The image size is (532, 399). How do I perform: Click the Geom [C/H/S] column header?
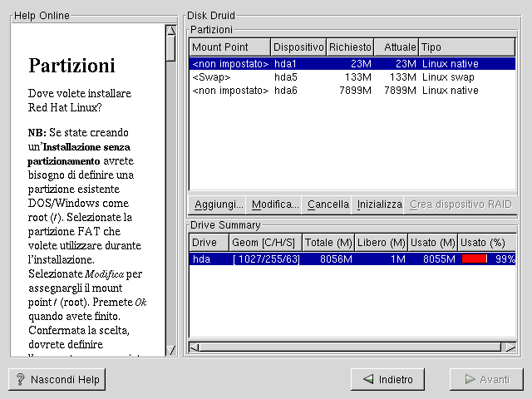click(265, 243)
